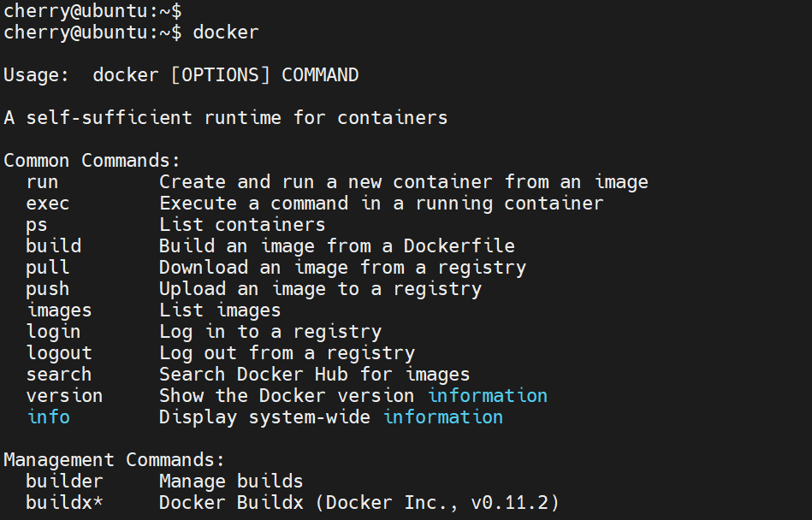Click the highlighted 'info' command

click(x=48, y=417)
